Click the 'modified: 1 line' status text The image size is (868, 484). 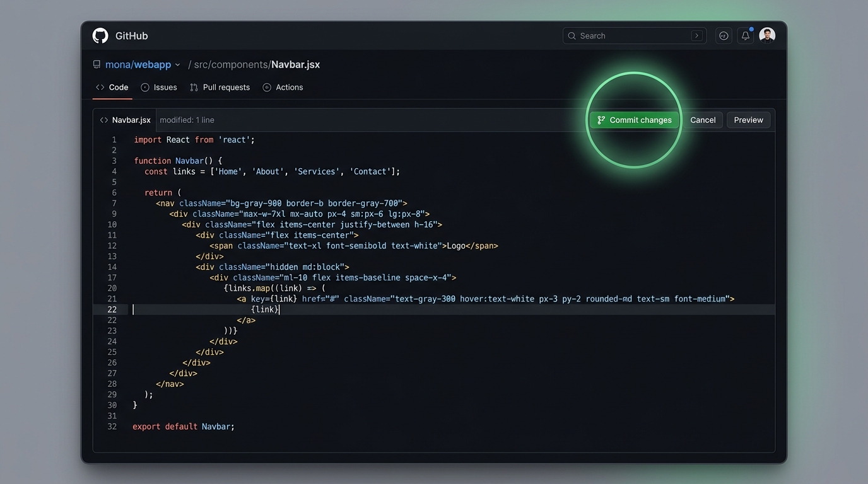(187, 120)
